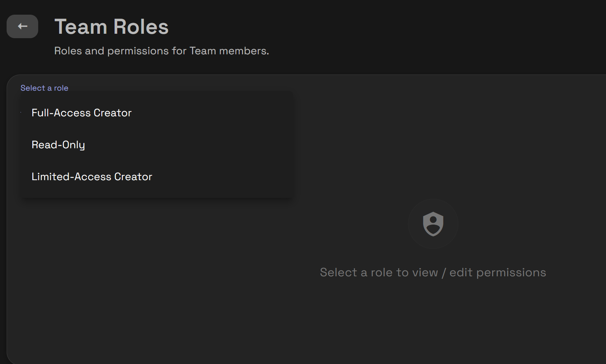The height and width of the screenshot is (364, 606).
Task: Return to previous page via left arrow
Action: (22, 26)
